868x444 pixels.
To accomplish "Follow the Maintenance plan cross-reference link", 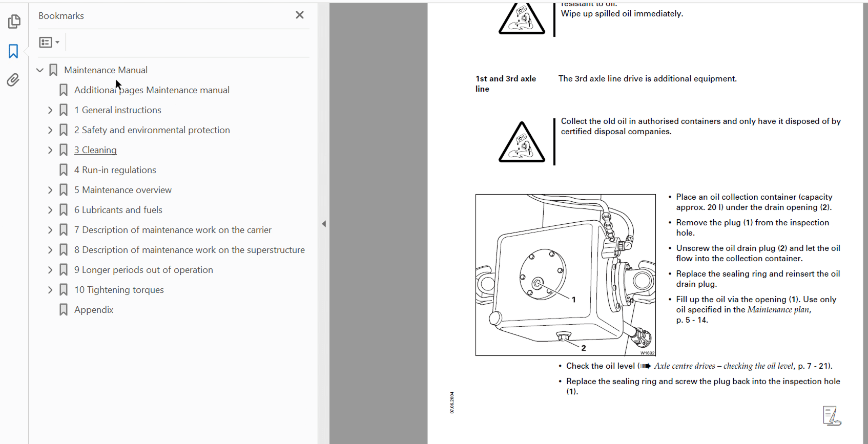I will tap(778, 310).
